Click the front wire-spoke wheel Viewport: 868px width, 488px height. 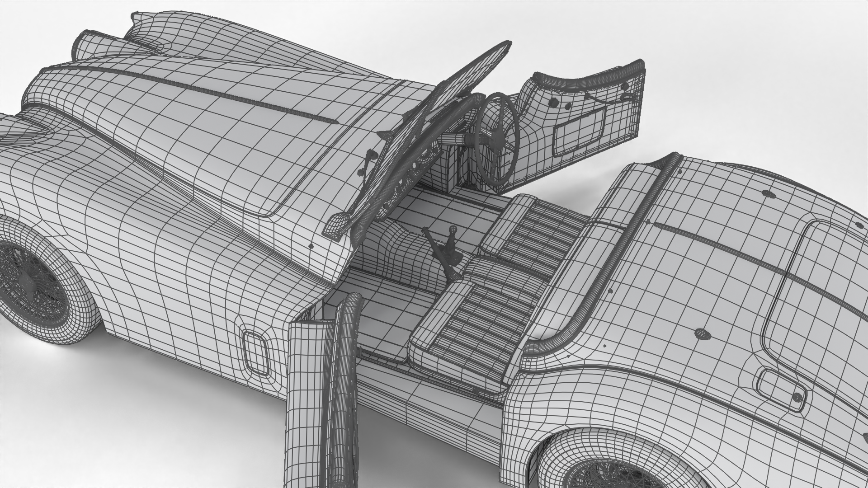[32, 282]
